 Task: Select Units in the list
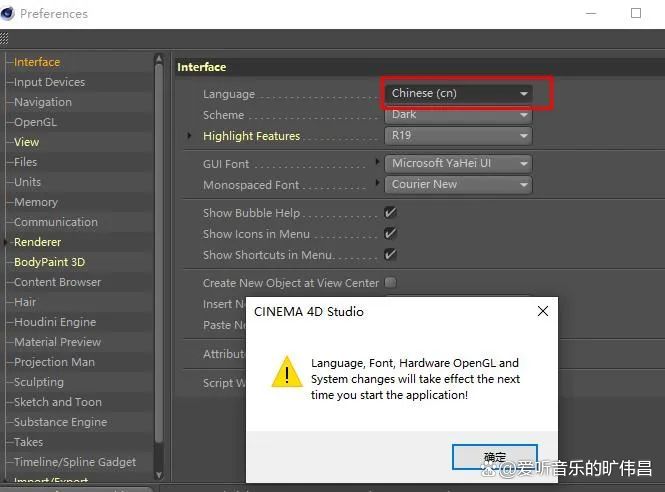(28, 182)
